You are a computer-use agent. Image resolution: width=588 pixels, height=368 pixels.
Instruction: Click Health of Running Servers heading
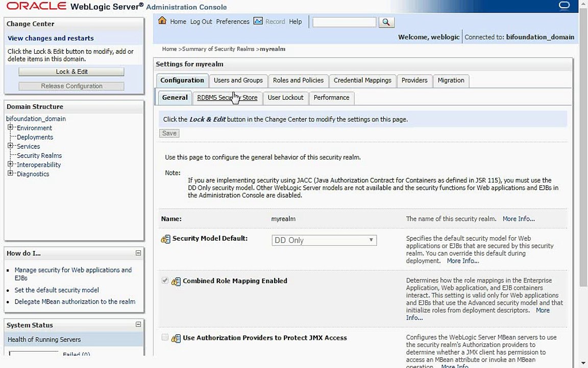(x=44, y=339)
